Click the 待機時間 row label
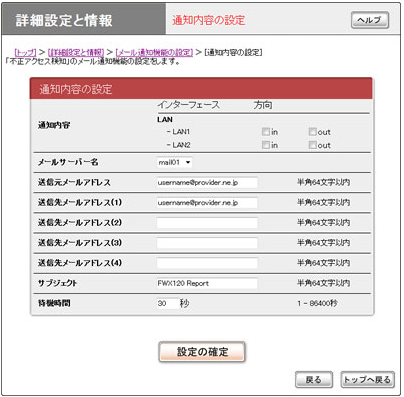This screenshot has height=397, width=404. tap(54, 303)
